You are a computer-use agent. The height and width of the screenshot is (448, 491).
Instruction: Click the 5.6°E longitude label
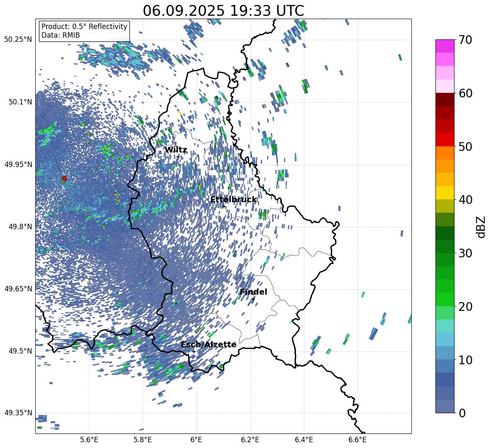89,440
